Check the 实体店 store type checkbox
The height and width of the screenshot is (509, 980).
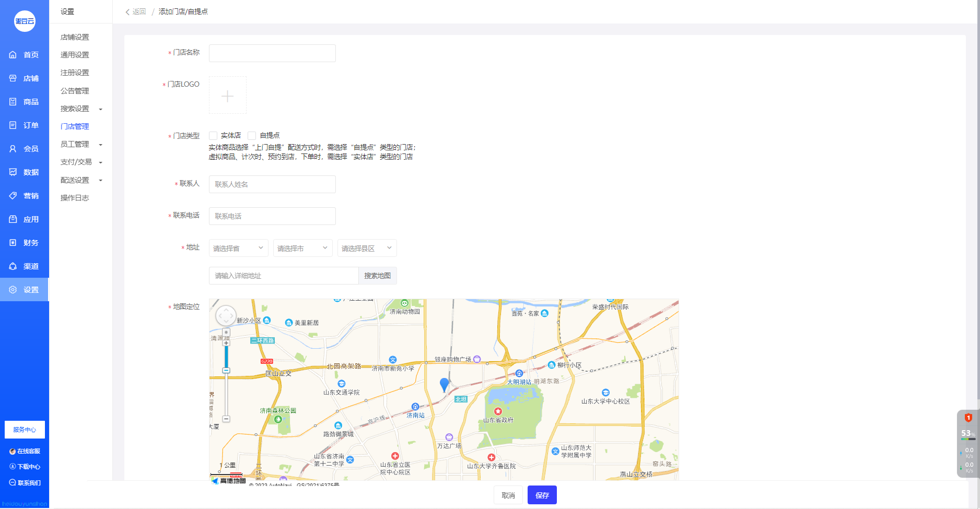pos(213,136)
